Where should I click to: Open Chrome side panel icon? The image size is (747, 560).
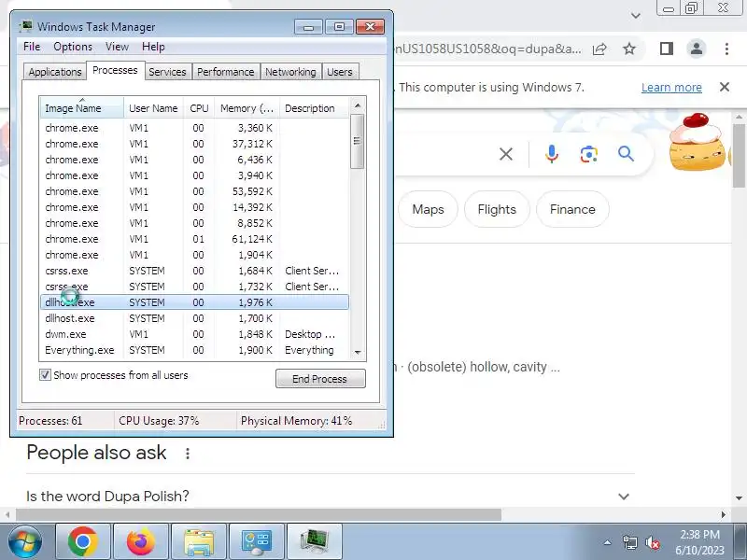click(666, 49)
